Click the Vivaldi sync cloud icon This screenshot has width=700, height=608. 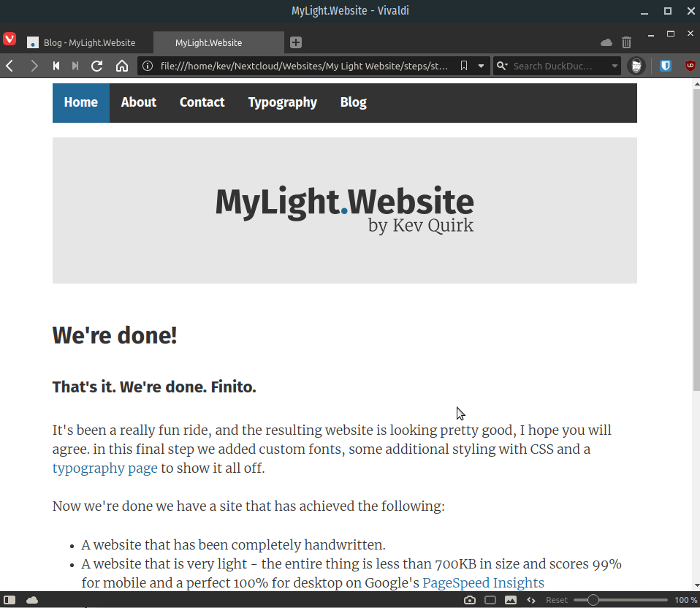(606, 42)
